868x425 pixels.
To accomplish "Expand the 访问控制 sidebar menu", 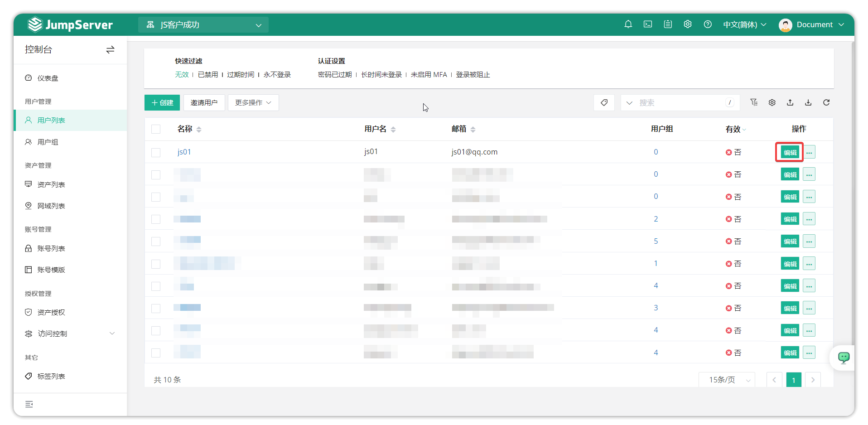I will pos(70,333).
